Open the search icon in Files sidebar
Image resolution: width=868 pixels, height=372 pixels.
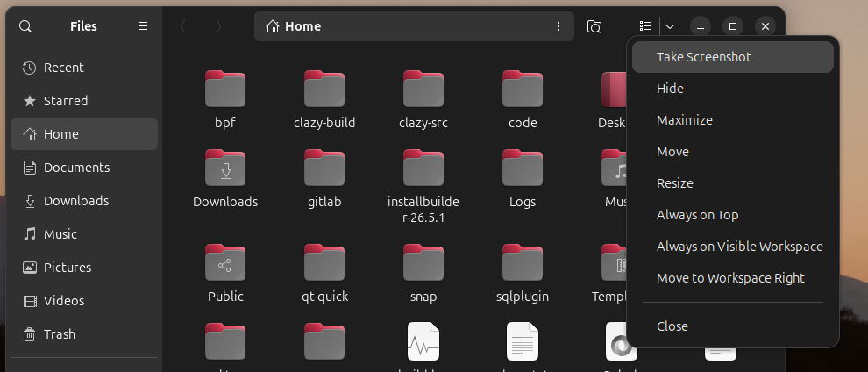click(x=25, y=26)
